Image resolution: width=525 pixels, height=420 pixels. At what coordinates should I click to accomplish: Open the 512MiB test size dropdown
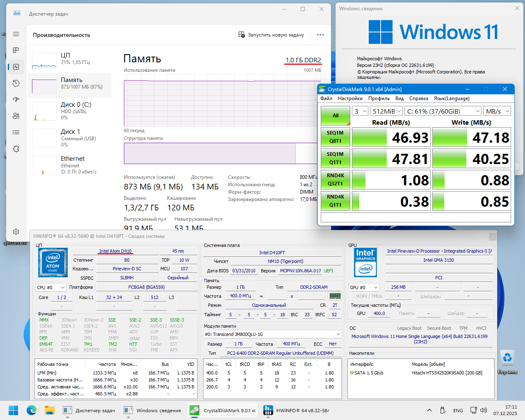(386, 111)
